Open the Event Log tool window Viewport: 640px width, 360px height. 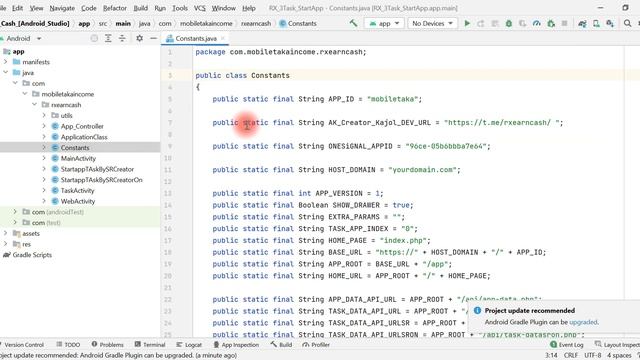pos(567,345)
